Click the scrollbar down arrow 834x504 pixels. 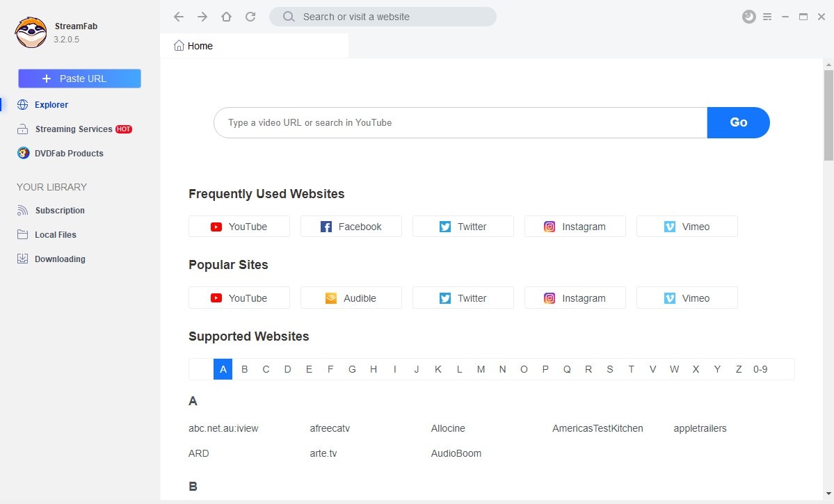point(828,494)
